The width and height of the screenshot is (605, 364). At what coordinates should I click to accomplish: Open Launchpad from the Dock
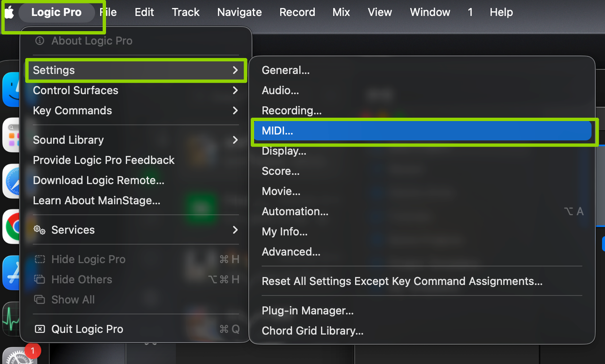click(11, 135)
